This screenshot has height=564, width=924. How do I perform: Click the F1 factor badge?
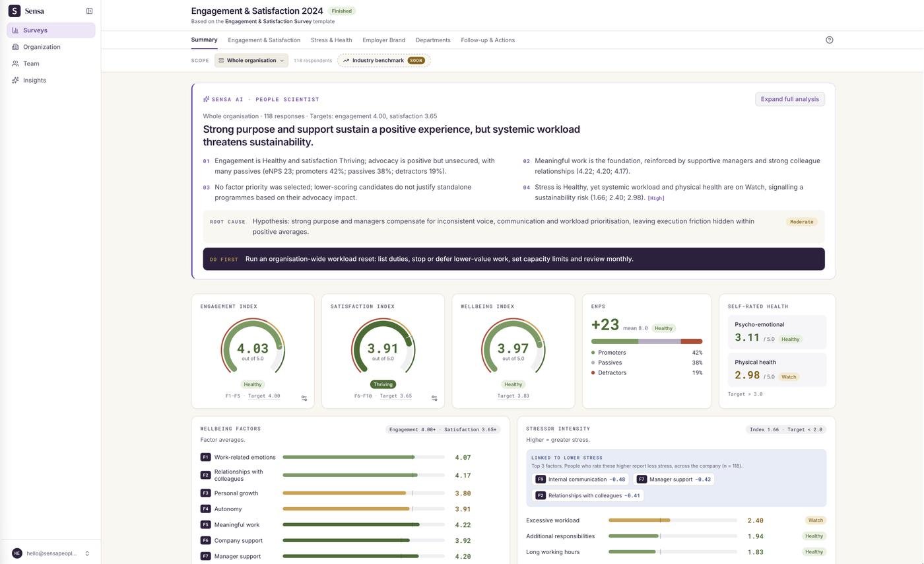tap(205, 457)
